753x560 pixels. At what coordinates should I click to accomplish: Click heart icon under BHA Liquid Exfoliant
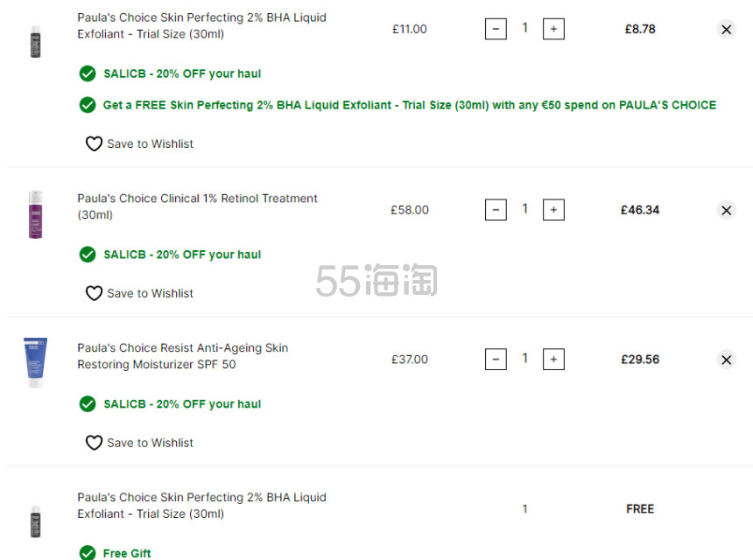(x=94, y=143)
